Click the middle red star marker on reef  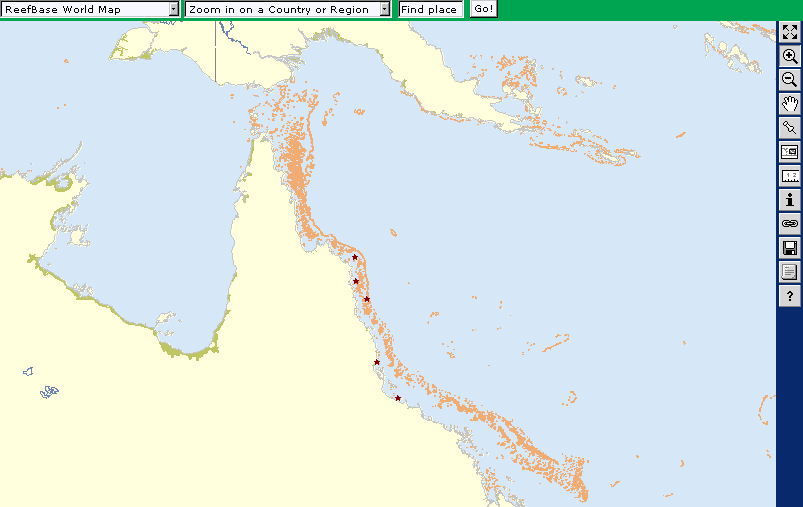(367, 299)
